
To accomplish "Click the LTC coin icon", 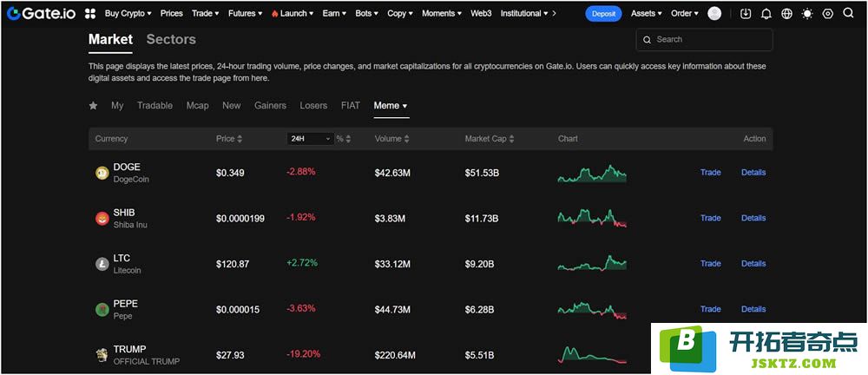I will (102, 264).
